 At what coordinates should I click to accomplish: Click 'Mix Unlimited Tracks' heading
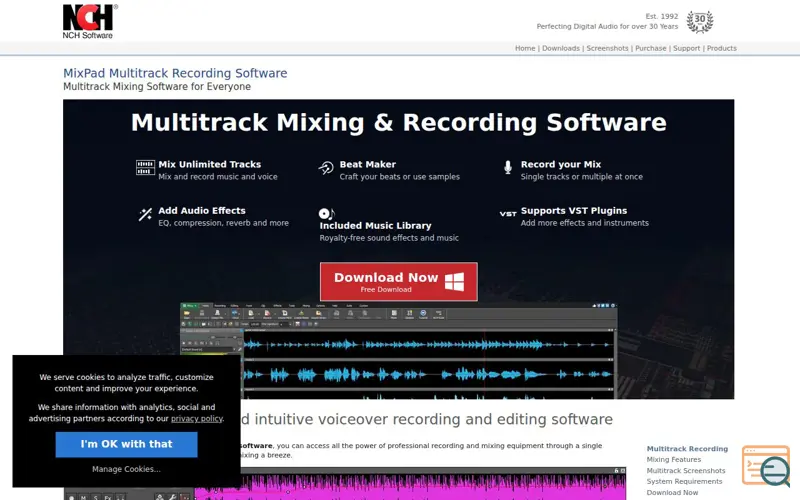pos(210,164)
